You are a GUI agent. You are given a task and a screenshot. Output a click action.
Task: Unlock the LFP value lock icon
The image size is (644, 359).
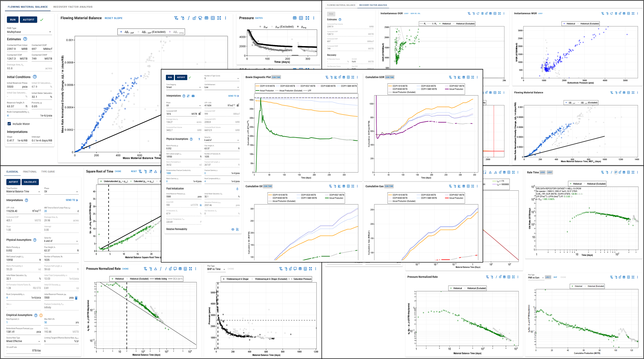238,105
